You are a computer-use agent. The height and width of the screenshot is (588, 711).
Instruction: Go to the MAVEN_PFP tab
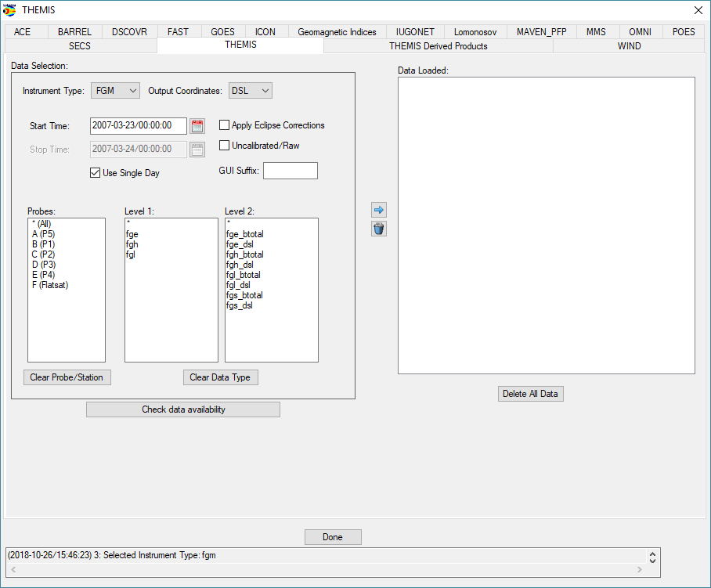tap(541, 32)
